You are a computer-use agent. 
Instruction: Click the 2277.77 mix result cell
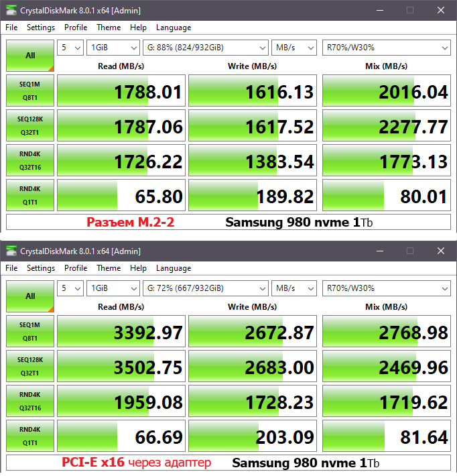(387, 125)
